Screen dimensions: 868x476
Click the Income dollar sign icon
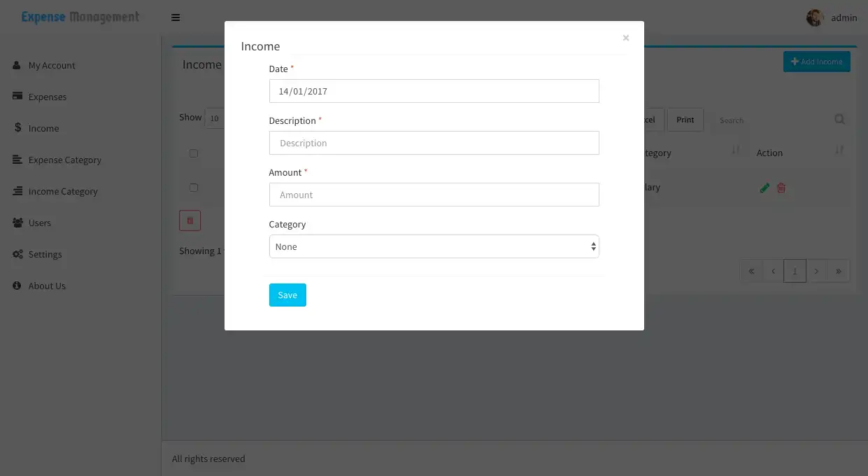(x=17, y=127)
